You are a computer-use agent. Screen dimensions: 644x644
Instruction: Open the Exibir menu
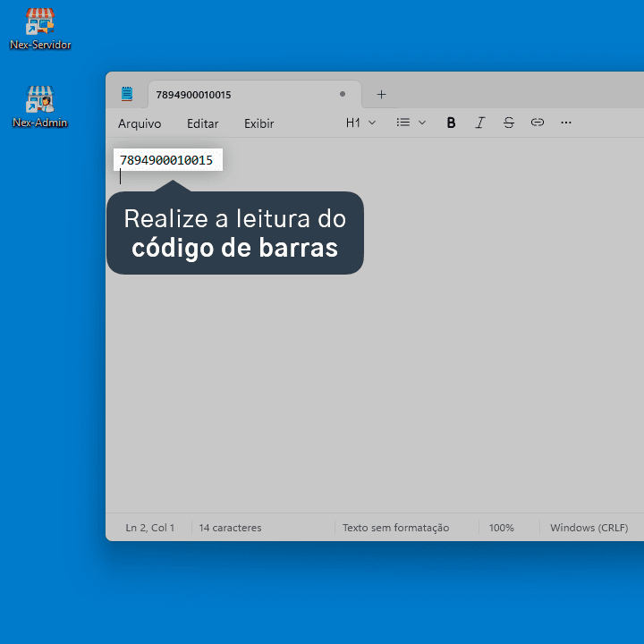click(258, 123)
